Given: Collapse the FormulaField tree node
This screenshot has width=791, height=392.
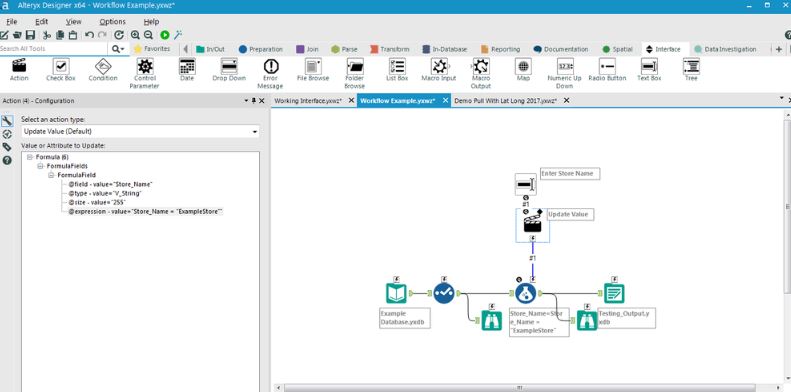Looking at the screenshot, I should pos(51,175).
